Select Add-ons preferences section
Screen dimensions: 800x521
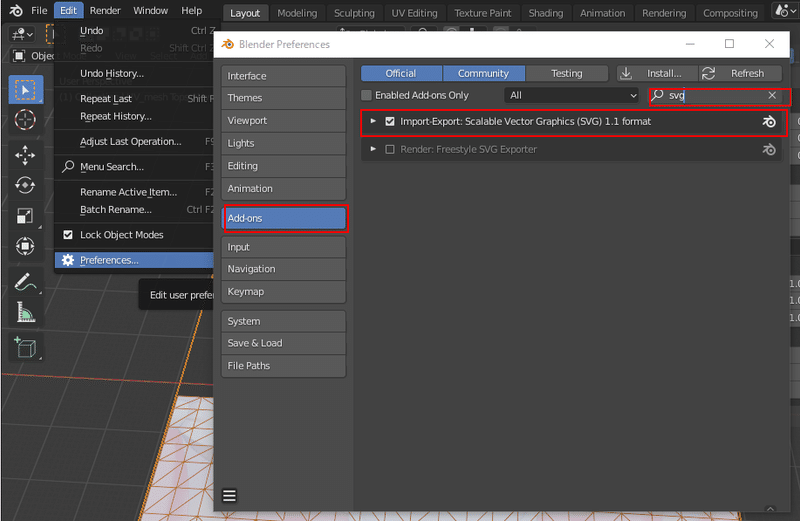tap(284, 218)
